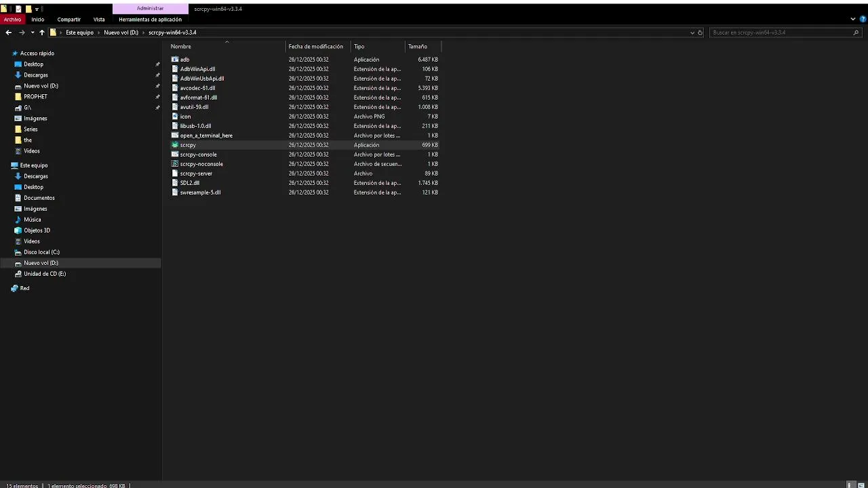The width and height of the screenshot is (868, 488).
Task: Navigate to Nuevo vol (D:) breadcrumb
Action: 121,33
